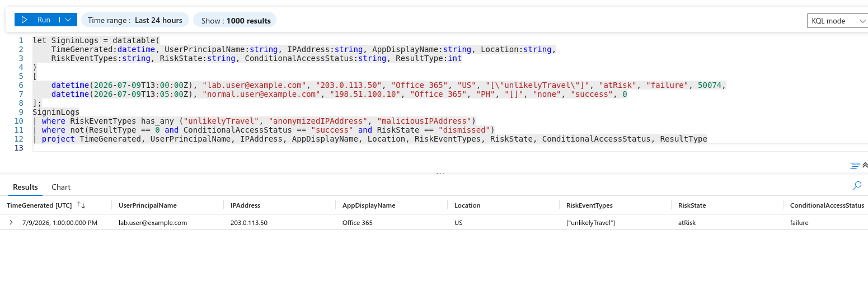Switch to the Results tab
The image size is (868, 300).
pos(26,187)
